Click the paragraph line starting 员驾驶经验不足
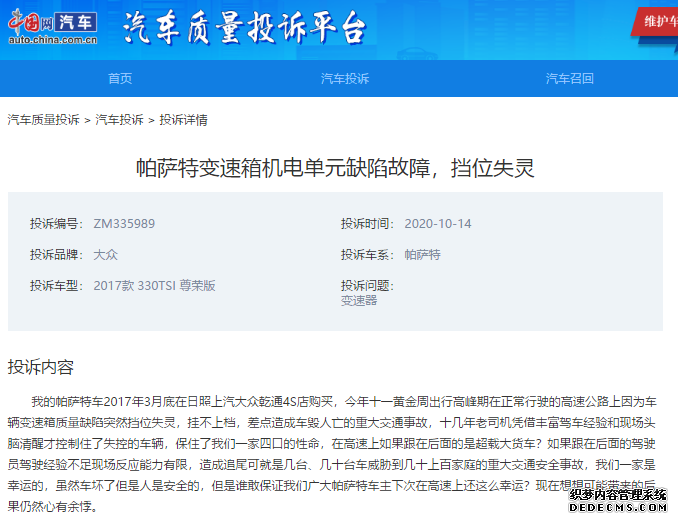The image size is (678, 522). click(x=331, y=464)
